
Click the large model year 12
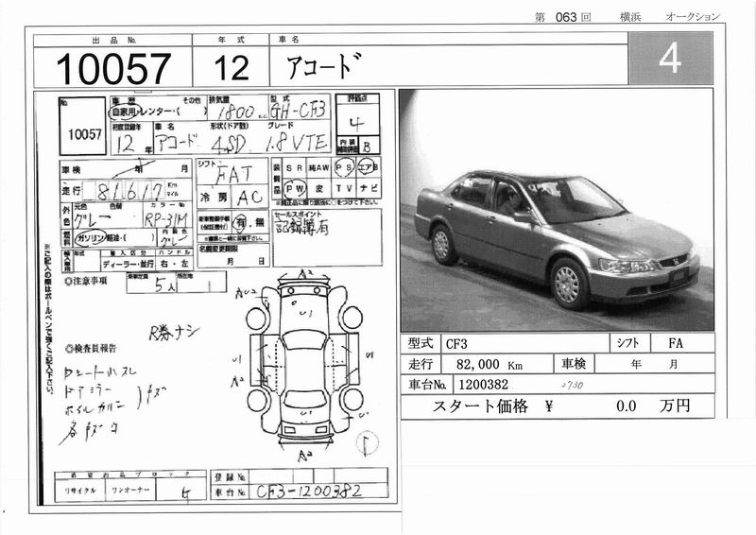pos(232,68)
